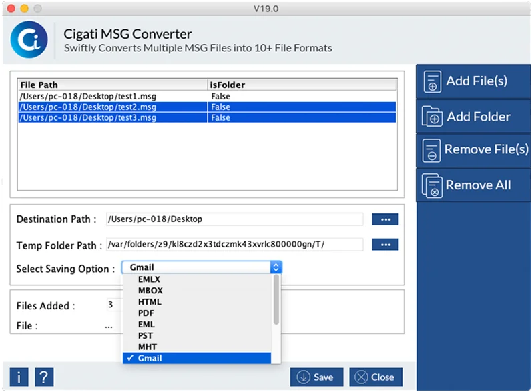532x392 pixels.
Task: Click the dropdown list scrollbar thumb
Action: click(x=276, y=299)
